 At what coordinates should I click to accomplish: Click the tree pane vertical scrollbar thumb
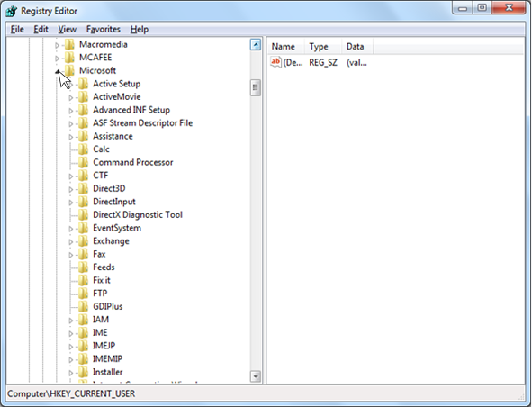pos(256,88)
